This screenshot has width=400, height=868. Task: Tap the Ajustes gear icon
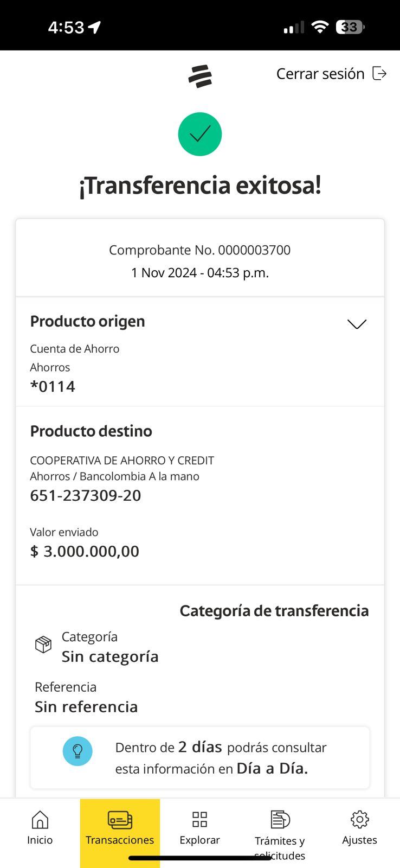click(359, 819)
